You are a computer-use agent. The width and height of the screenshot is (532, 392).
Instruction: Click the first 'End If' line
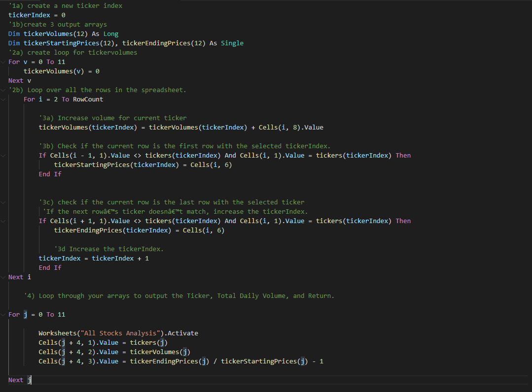[x=50, y=174]
